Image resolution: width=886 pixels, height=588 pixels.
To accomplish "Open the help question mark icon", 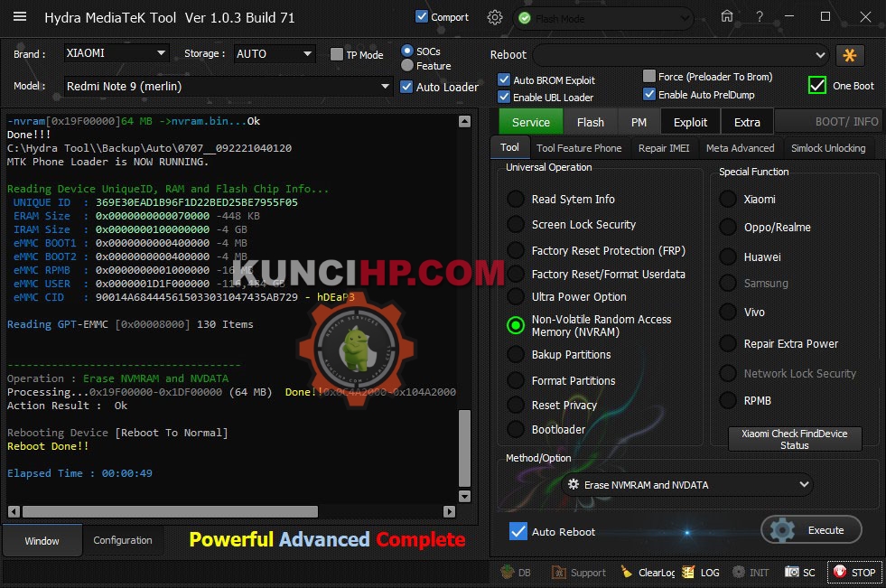I will point(759,17).
